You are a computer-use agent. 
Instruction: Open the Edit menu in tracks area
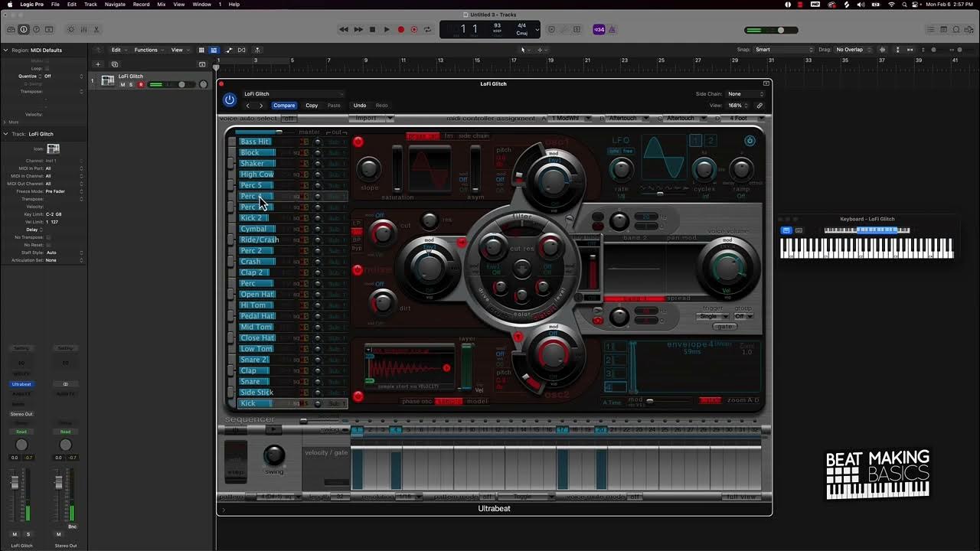(119, 50)
